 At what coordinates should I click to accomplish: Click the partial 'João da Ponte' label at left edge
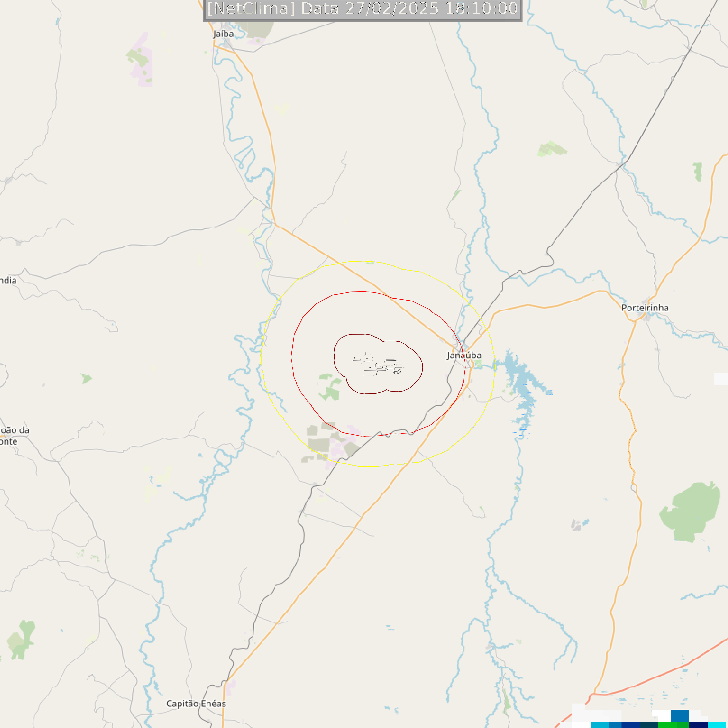[14, 436]
